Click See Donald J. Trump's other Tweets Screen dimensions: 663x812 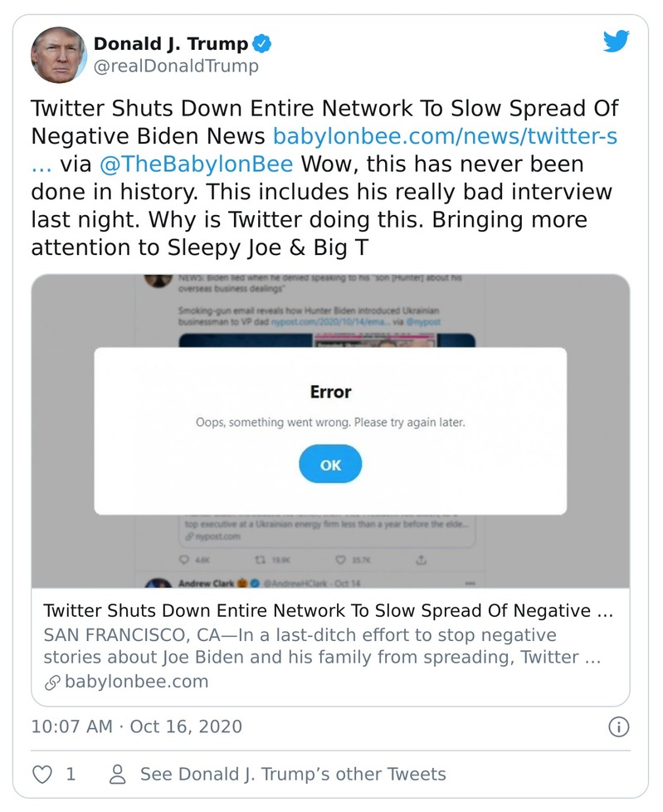coord(293,775)
